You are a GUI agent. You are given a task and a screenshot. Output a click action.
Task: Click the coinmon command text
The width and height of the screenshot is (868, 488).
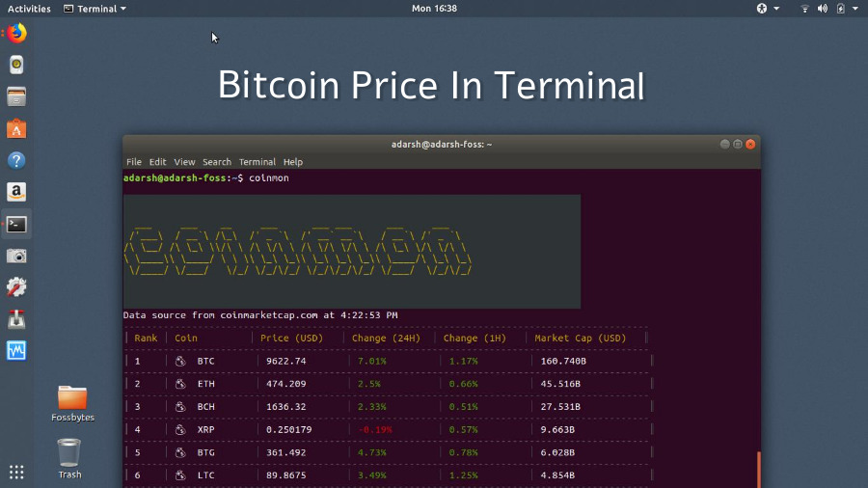tap(269, 178)
